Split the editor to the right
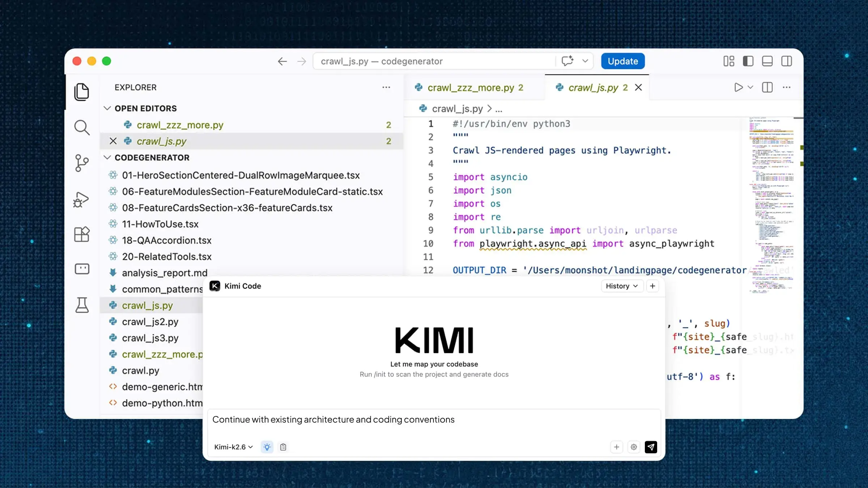The width and height of the screenshot is (868, 488). [x=767, y=87]
